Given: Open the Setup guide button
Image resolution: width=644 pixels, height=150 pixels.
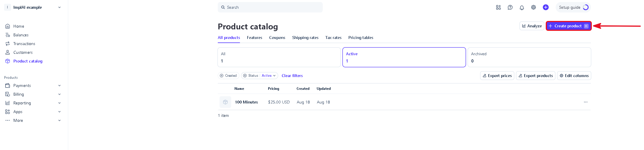Looking at the screenshot, I should pyautogui.click(x=573, y=7).
